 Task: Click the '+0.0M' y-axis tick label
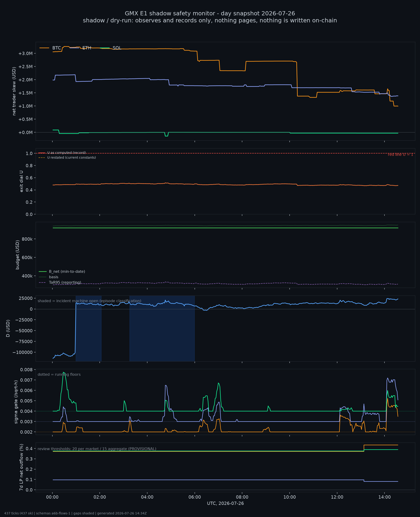coord(25,132)
